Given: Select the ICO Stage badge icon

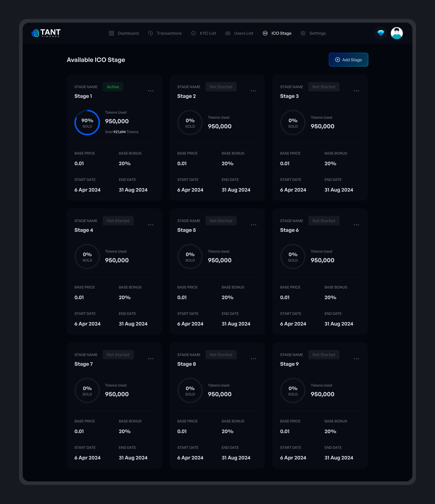Looking at the screenshot, I should [x=265, y=33].
